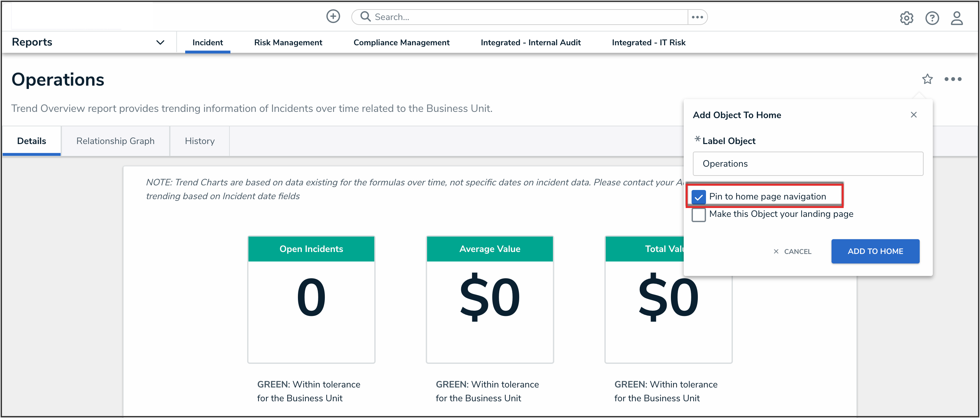The height and width of the screenshot is (418, 980).
Task: Open the History tab
Action: point(200,141)
